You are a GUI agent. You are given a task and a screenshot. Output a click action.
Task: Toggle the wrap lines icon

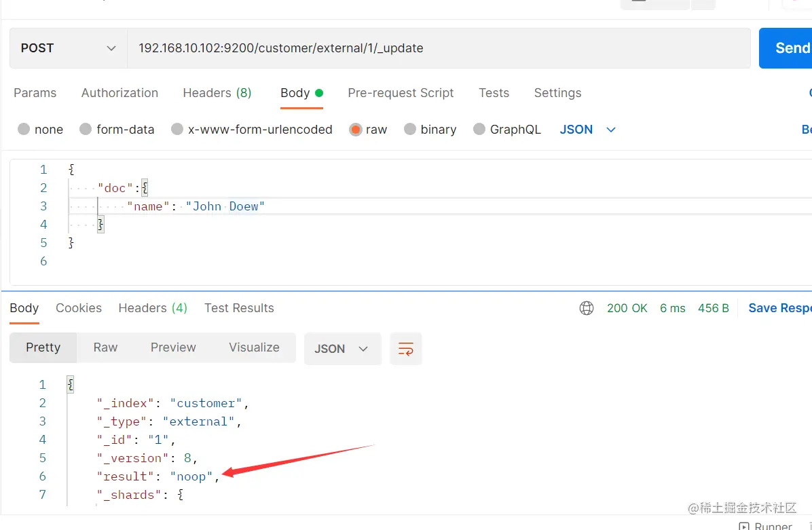[405, 349]
